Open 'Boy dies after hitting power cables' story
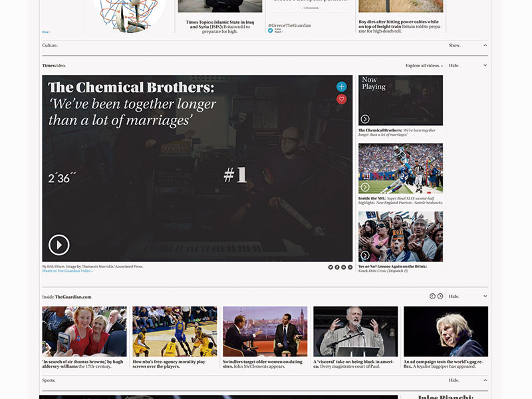Image resolution: width=532 pixels, height=399 pixels. pos(401,26)
